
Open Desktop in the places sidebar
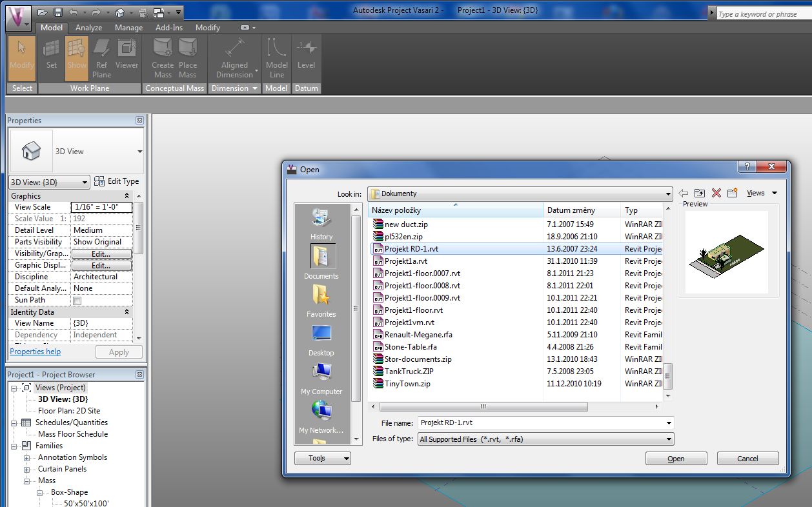point(321,340)
